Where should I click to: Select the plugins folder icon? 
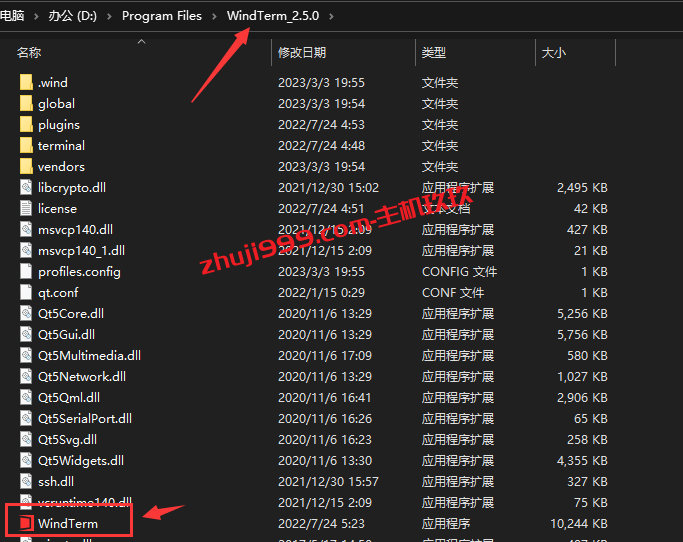point(26,125)
